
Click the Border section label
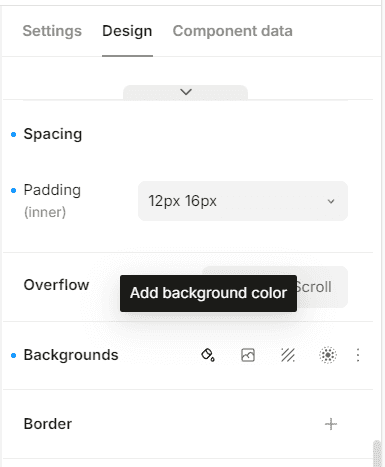click(x=48, y=424)
